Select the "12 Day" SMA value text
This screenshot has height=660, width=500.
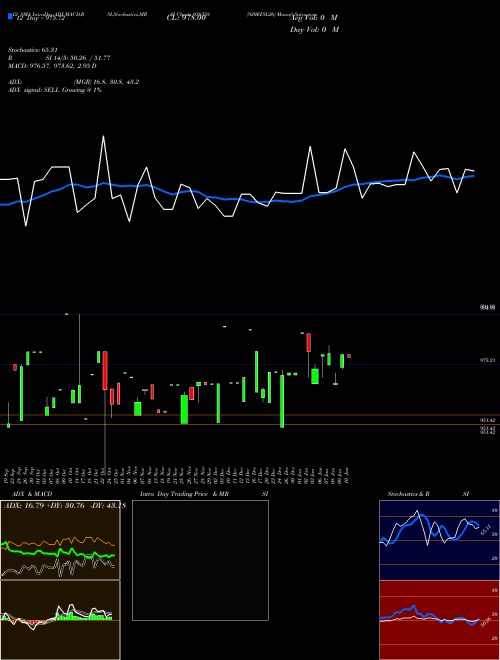(40, 18)
